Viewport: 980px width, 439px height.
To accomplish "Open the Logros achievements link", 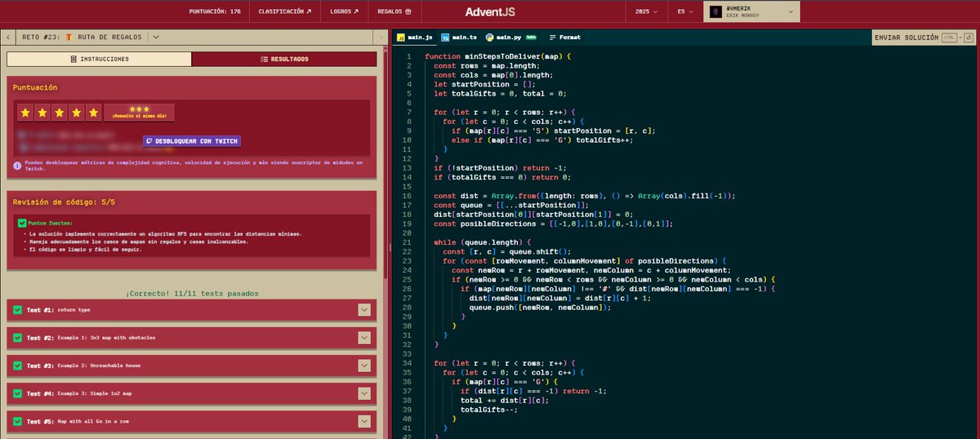I will tap(345, 12).
